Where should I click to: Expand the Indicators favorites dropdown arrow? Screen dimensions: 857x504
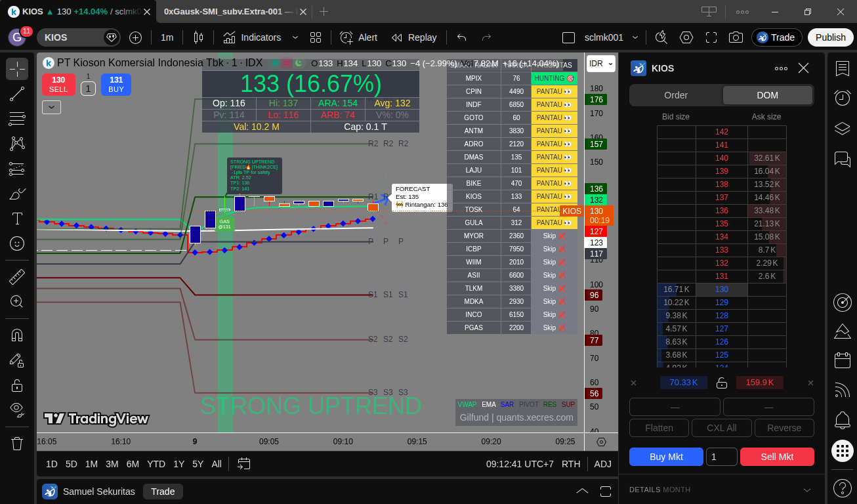(295, 37)
